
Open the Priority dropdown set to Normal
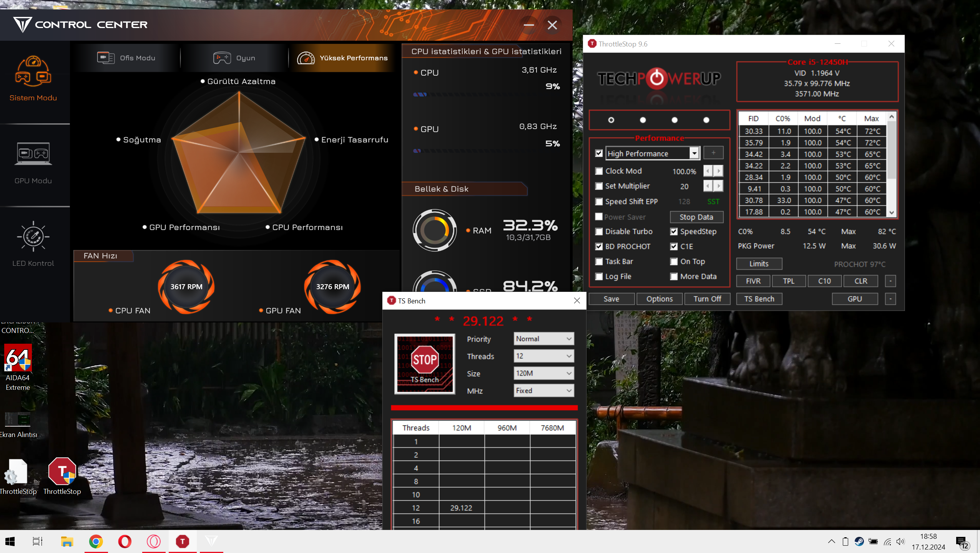(543, 339)
